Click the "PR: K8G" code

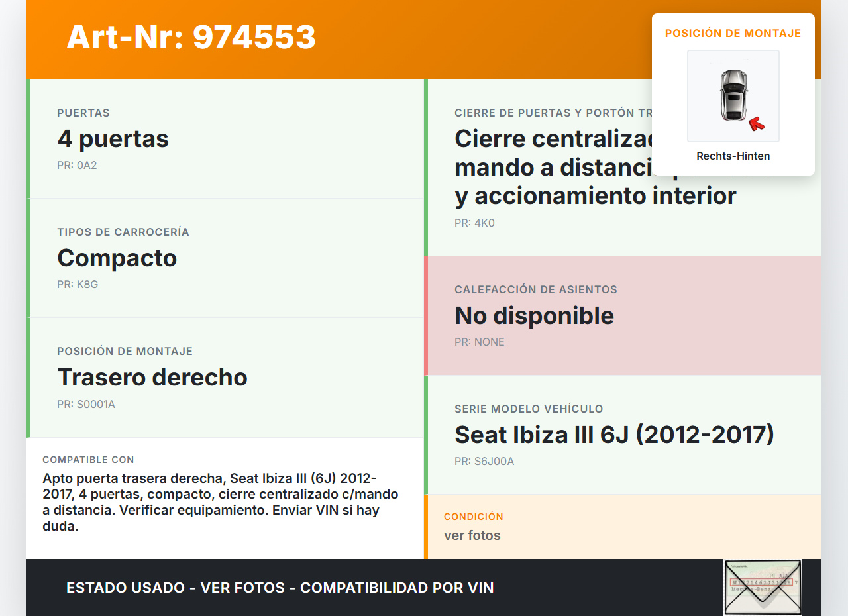(x=78, y=285)
